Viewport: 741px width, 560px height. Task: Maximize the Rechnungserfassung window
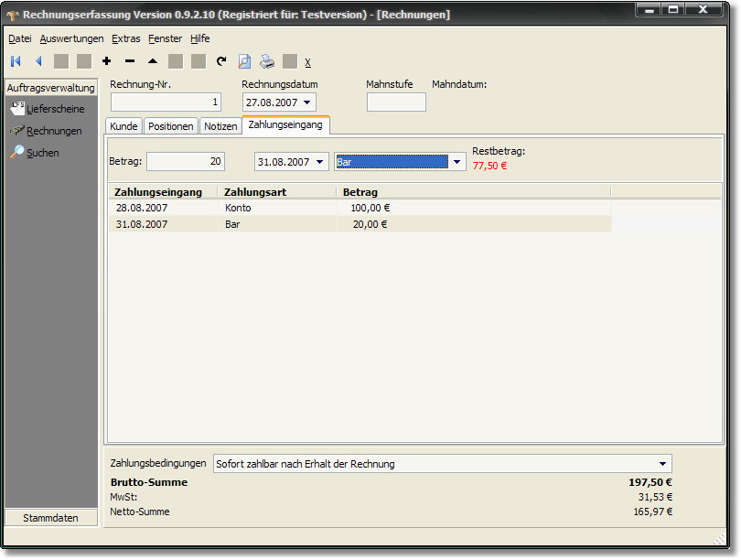pos(673,9)
